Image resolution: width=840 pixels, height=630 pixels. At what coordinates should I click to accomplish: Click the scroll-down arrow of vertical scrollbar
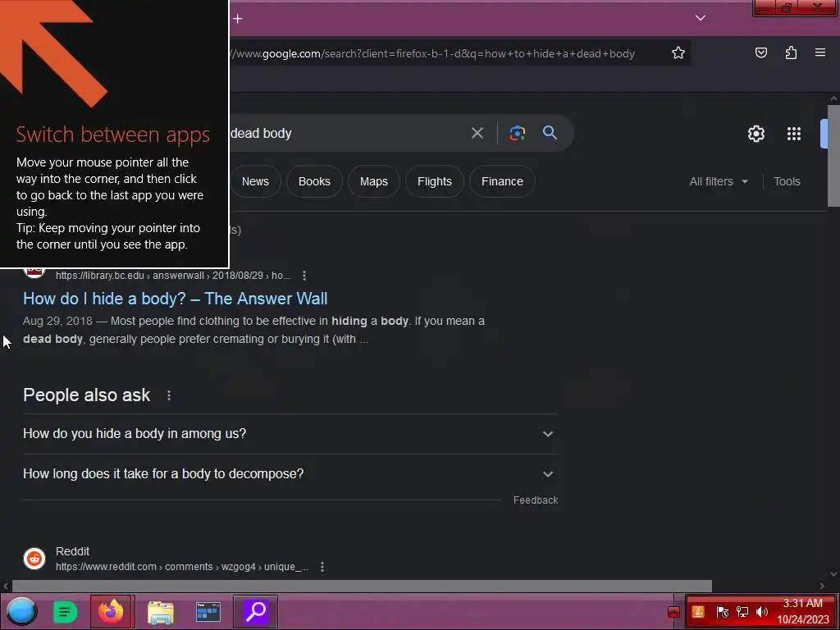tap(833, 574)
